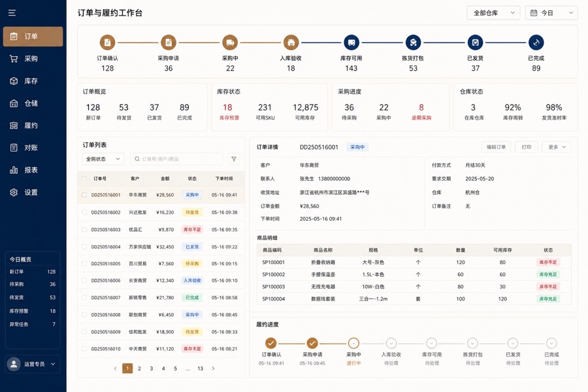Check the box for order DD250516001
The width and height of the screenshot is (588, 392).
84,195
